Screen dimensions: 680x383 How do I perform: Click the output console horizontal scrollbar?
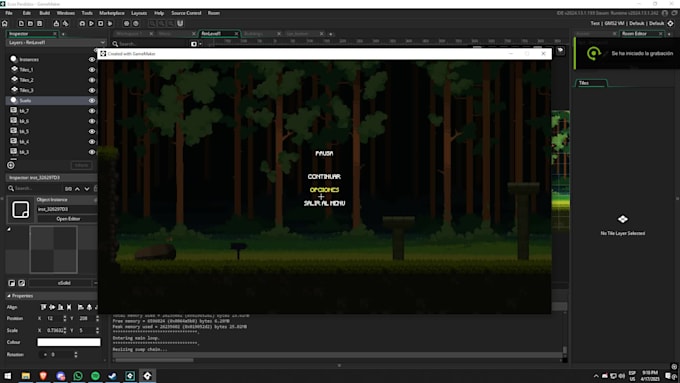click(x=154, y=360)
